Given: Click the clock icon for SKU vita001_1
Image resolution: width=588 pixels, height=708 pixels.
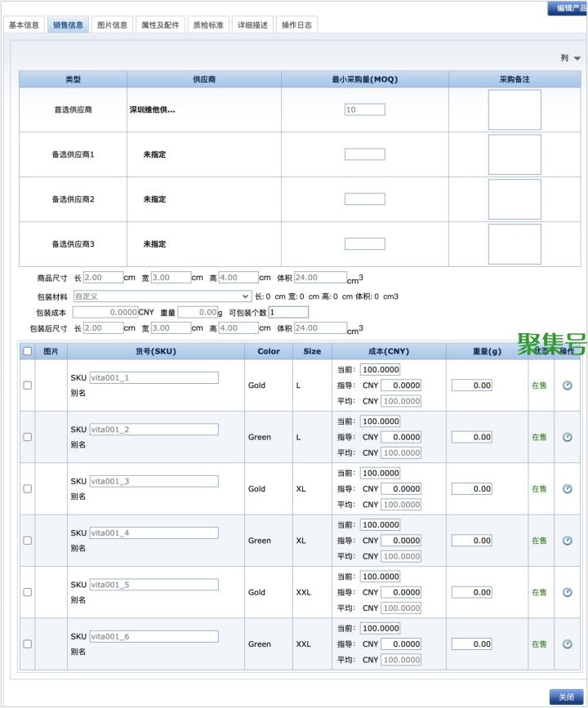Looking at the screenshot, I should pyautogui.click(x=568, y=385).
